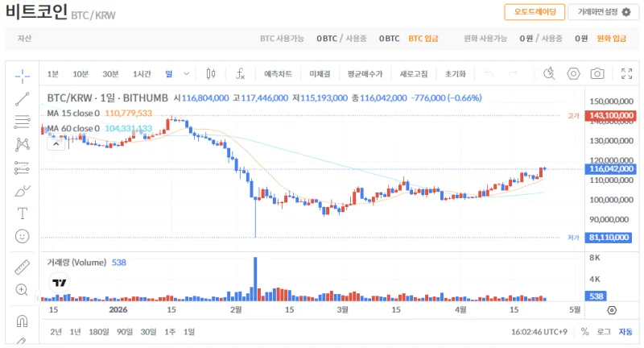Set the chart range to 180일
644x348 pixels.
click(99, 332)
